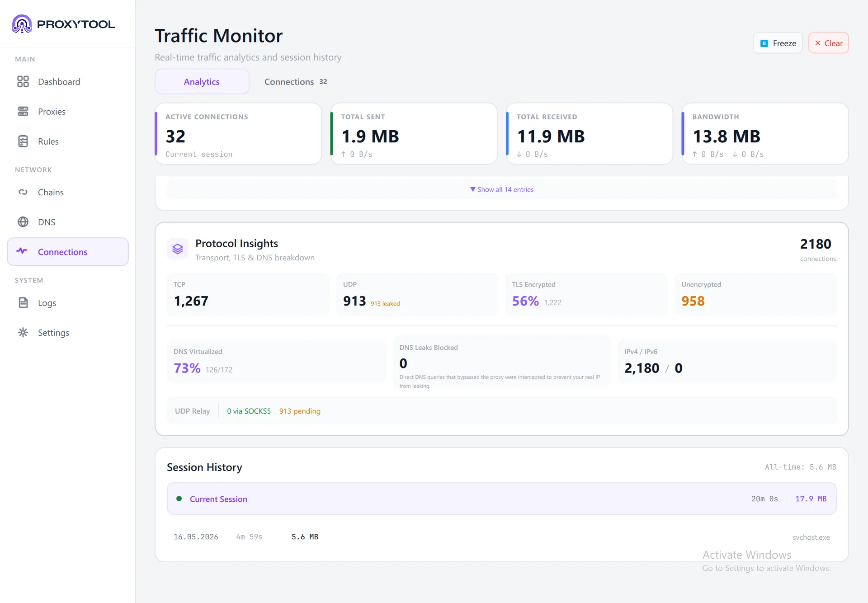Click the Total Sent 1.9 MB value
Viewport: 868px width, 603px height.
click(370, 136)
